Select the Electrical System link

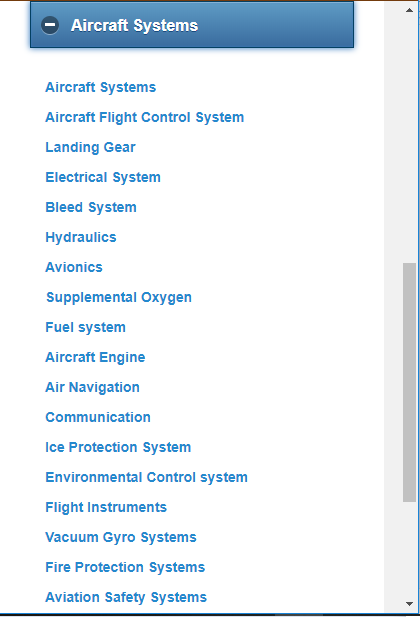click(x=103, y=177)
